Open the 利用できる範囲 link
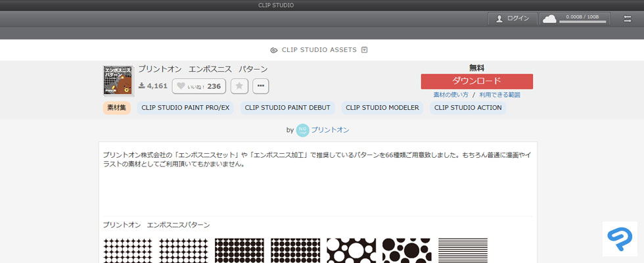Viewport: 644px width, 263px height. 500,95
